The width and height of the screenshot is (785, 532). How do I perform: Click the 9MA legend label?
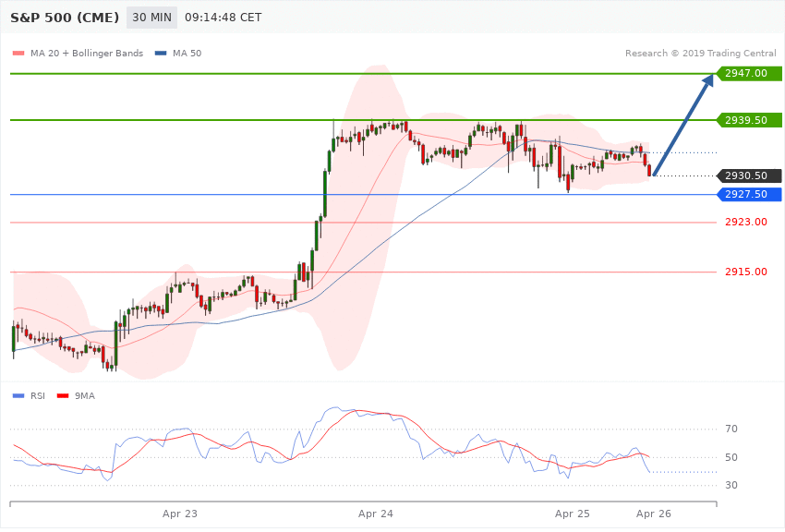coord(85,396)
